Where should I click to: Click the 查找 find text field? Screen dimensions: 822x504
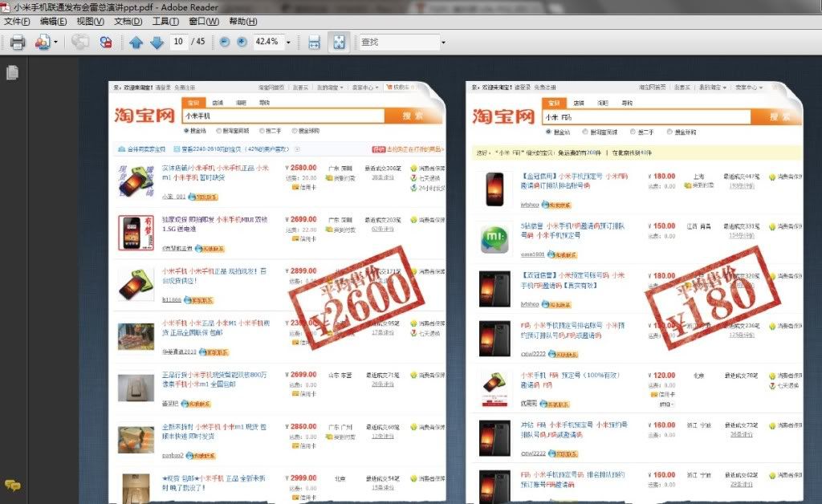400,42
